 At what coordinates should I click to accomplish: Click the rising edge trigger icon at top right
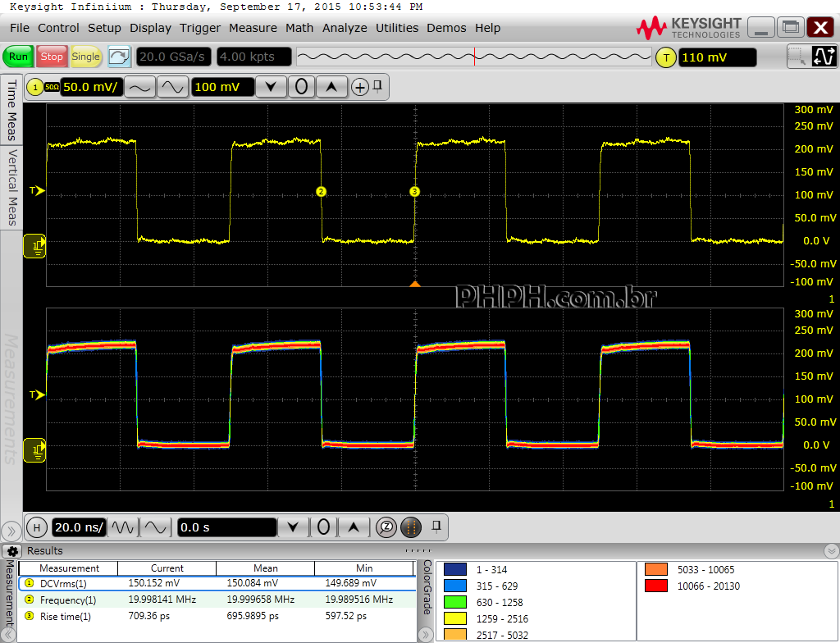824,57
